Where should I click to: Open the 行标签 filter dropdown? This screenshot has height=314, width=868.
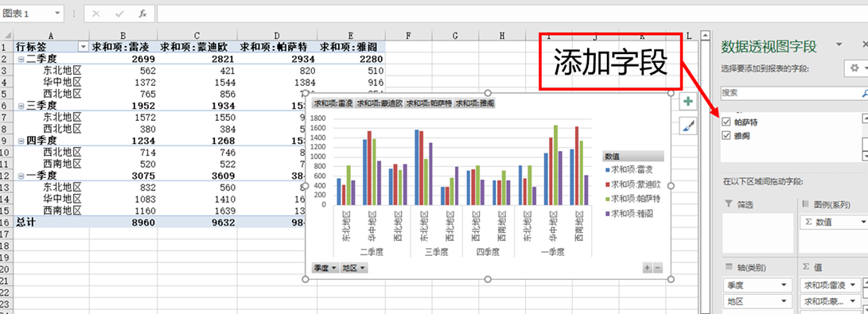83,47
